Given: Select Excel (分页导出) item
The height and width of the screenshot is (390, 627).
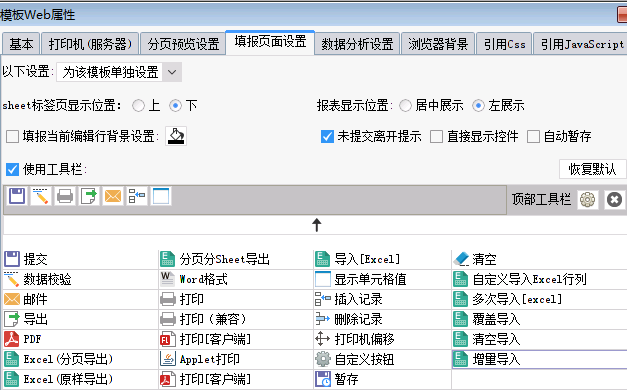Looking at the screenshot, I should [x=80, y=359].
